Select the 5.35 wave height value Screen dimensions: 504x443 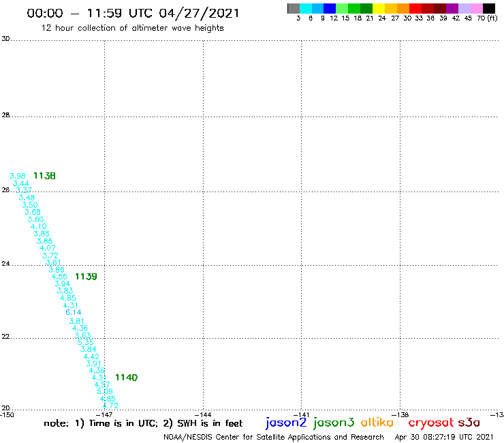coord(86,342)
